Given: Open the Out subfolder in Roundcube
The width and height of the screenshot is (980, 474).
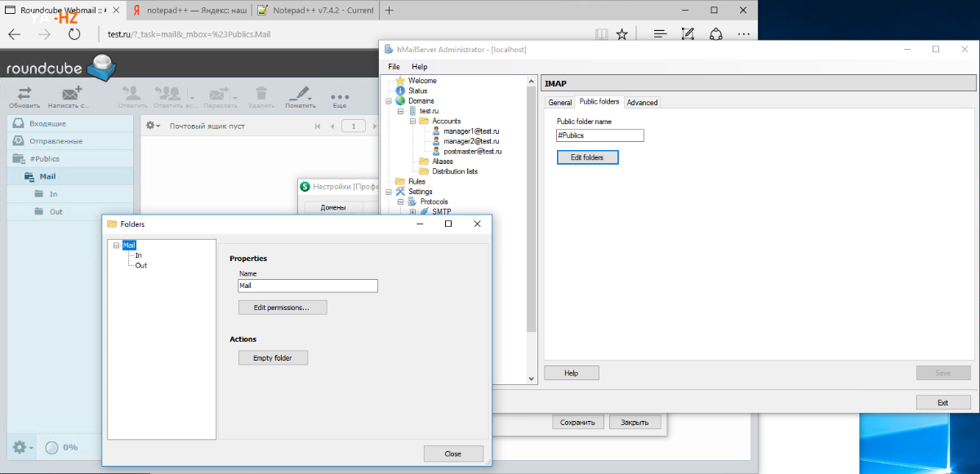Looking at the screenshot, I should pos(70,212).
